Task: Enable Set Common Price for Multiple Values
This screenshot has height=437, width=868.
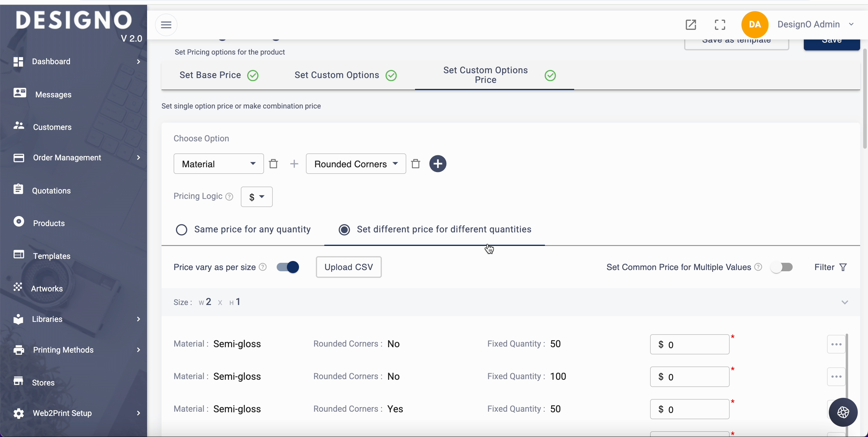Action: coord(782,267)
